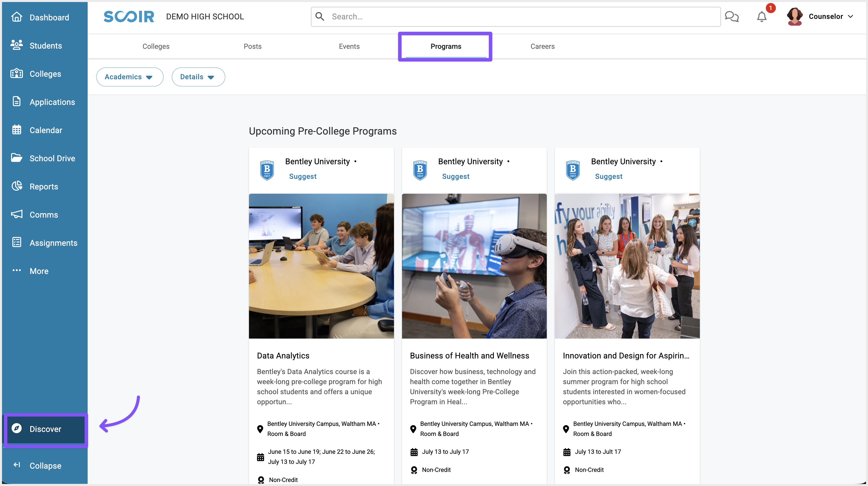Open Comms megaphone sidebar item
Image resolution: width=868 pixels, height=486 pixels.
tap(43, 215)
